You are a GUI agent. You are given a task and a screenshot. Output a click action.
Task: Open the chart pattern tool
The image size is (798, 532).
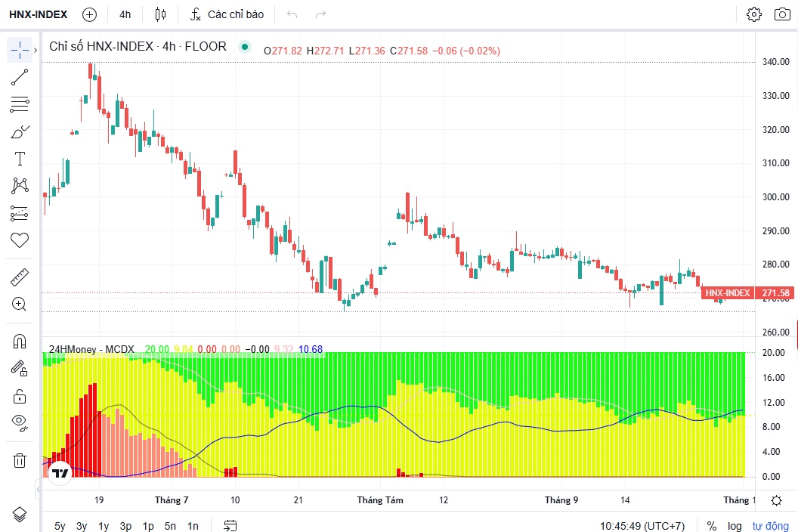click(x=20, y=186)
